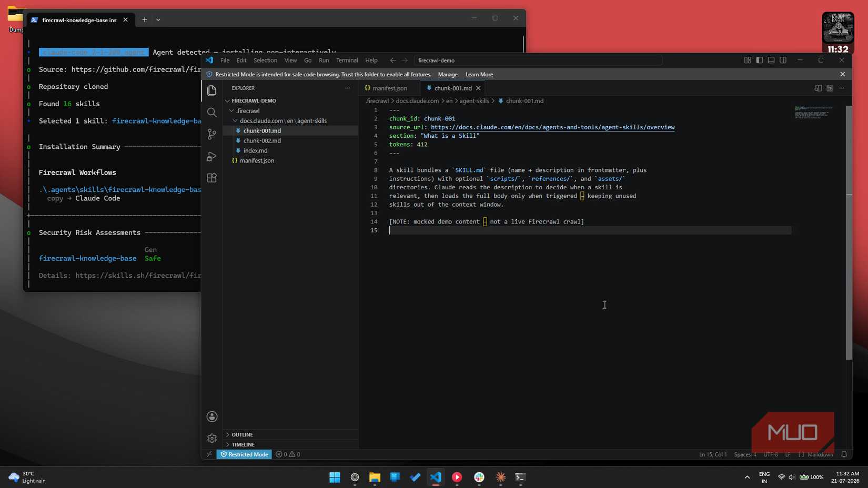Open the Help menu
Viewport: 868px width, 488px height.
click(x=371, y=60)
